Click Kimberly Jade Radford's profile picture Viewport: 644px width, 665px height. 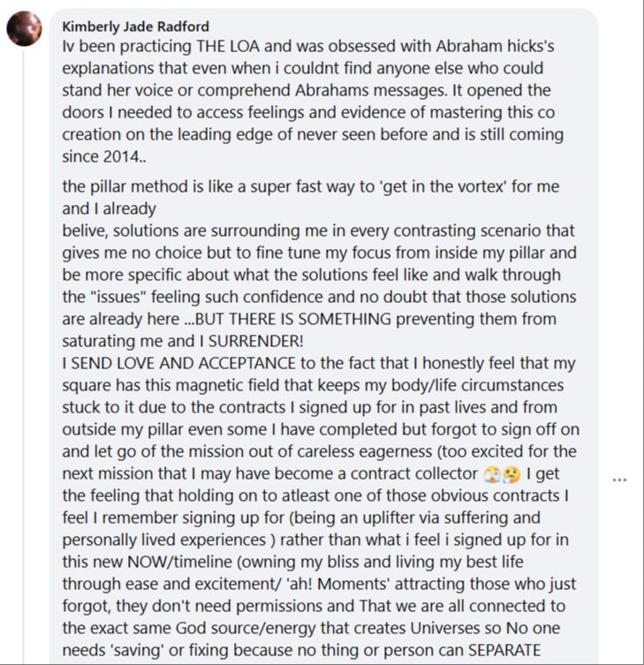pos(24,28)
